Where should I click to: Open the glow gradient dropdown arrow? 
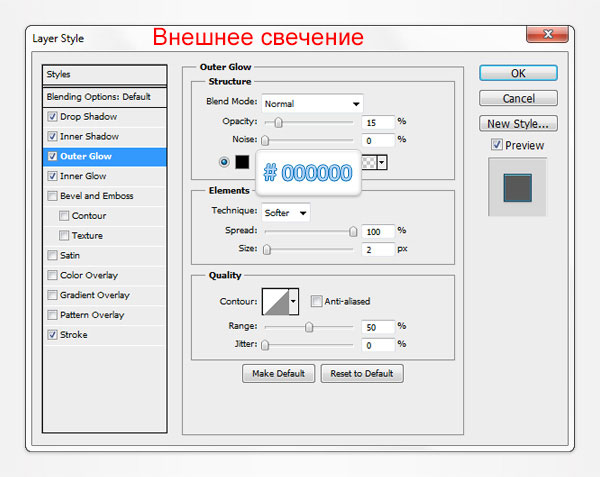click(382, 162)
